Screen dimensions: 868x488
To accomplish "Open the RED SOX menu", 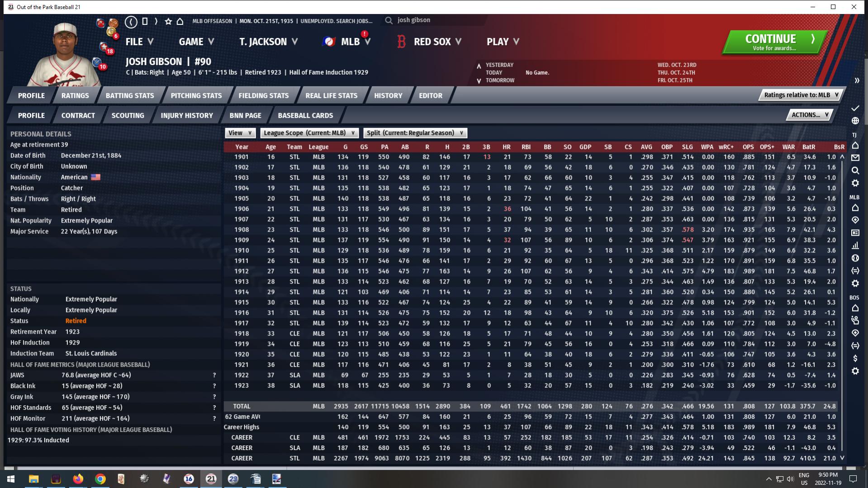I will (x=432, y=42).
